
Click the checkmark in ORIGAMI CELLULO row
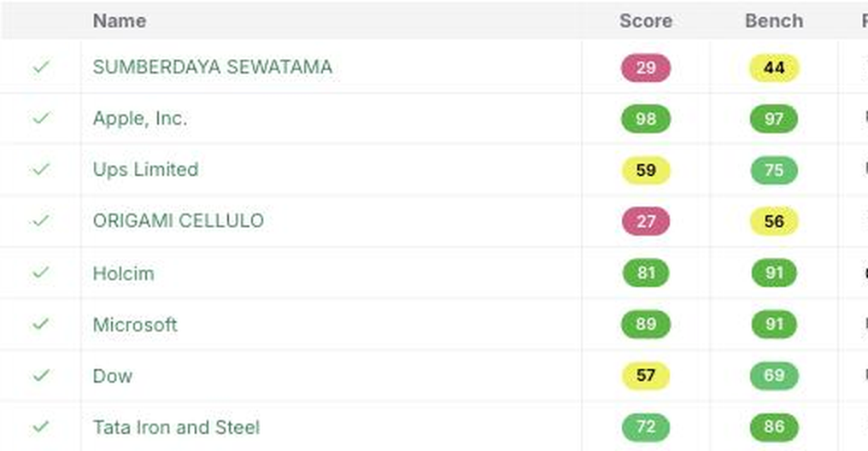tap(41, 220)
